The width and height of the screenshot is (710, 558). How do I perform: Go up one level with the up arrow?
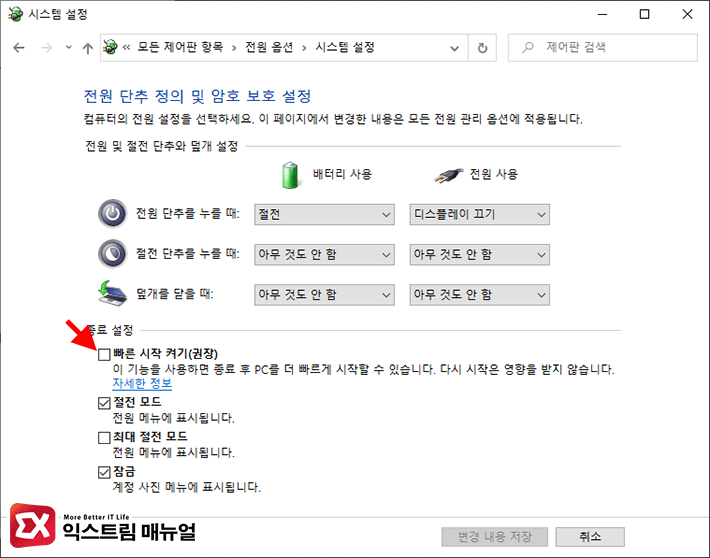[88, 48]
